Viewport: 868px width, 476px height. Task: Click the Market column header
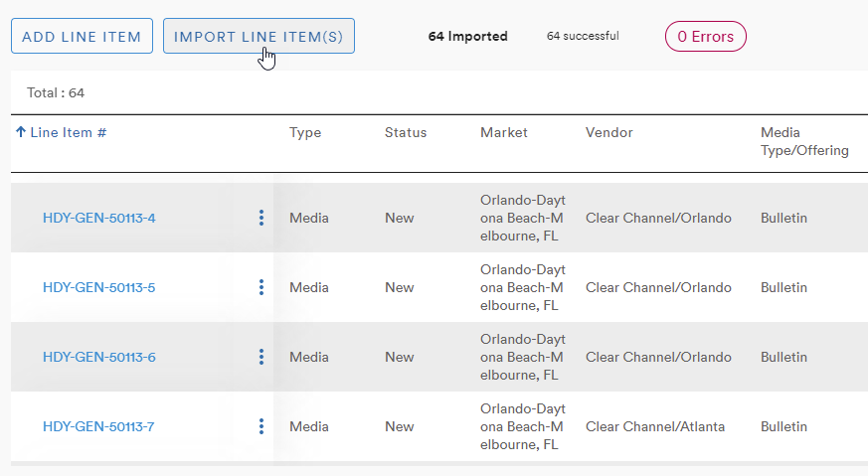(504, 132)
